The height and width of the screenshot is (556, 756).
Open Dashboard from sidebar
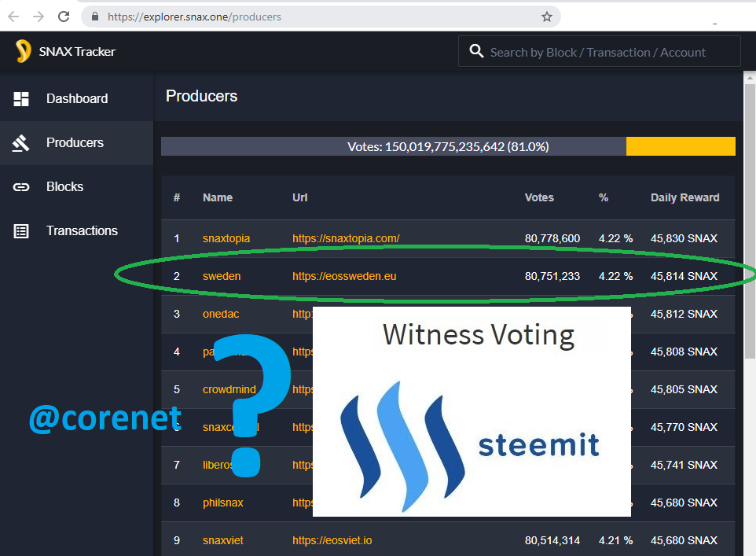click(77, 99)
